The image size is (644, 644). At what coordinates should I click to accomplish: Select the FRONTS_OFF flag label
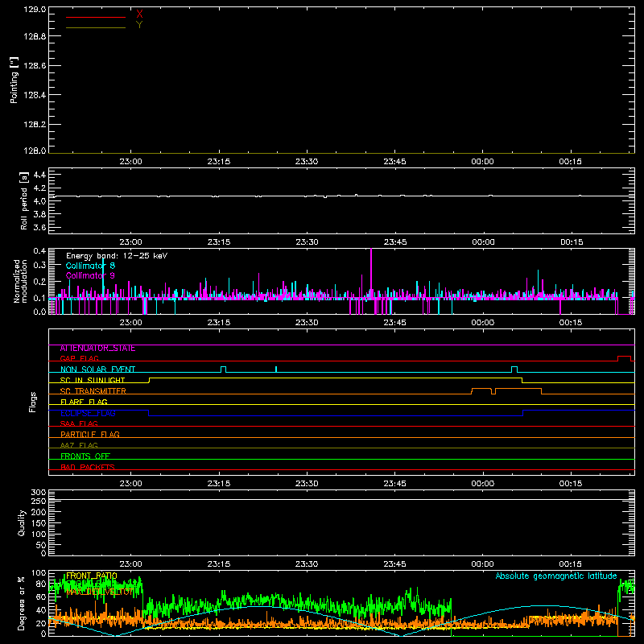(x=85, y=456)
